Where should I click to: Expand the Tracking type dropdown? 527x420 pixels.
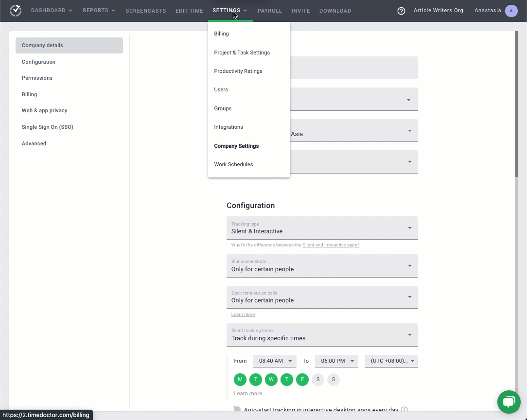pos(322,228)
